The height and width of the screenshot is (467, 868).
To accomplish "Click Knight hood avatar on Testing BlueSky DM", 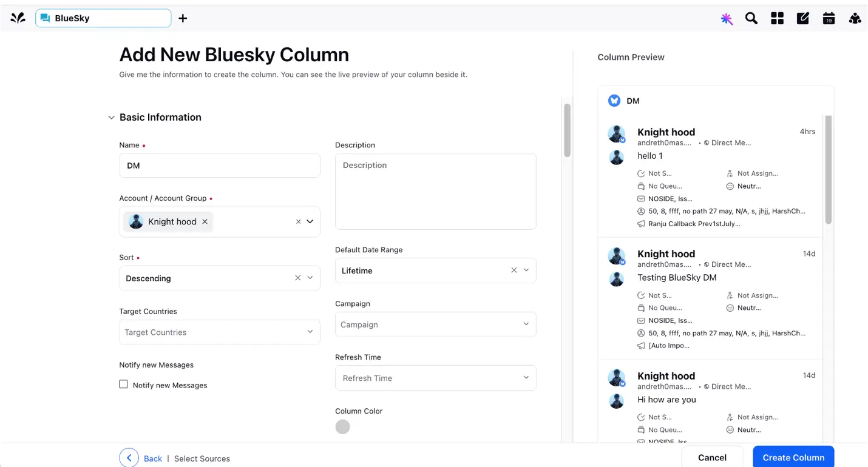I will click(617, 257).
